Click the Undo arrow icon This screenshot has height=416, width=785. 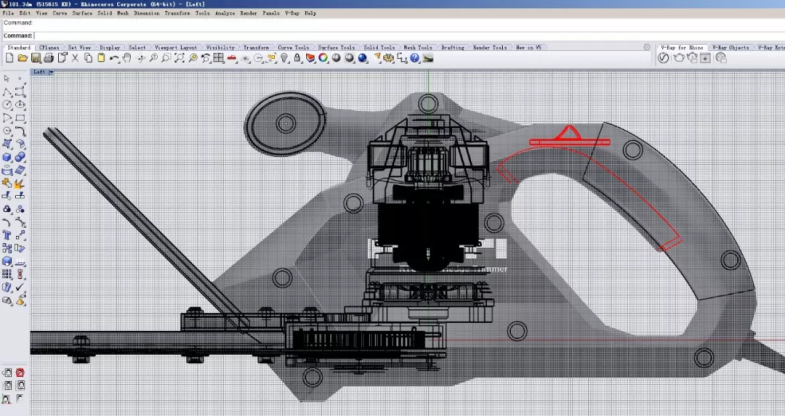tap(115, 59)
